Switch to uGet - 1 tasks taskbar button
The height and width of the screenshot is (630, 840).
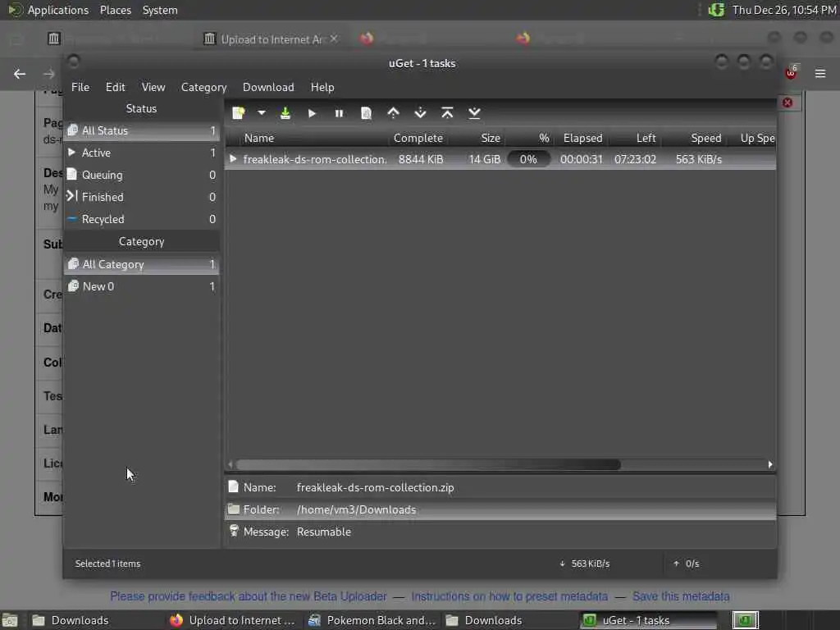(x=648, y=620)
